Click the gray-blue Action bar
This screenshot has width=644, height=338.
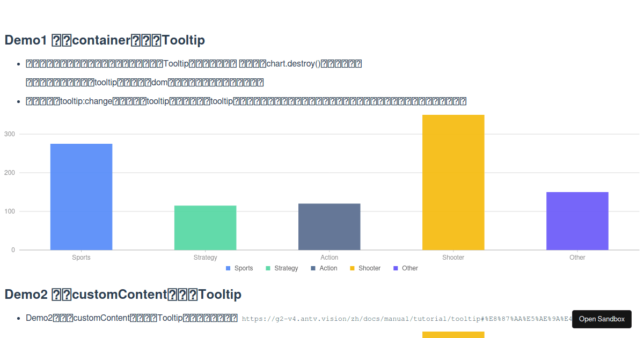click(x=329, y=227)
